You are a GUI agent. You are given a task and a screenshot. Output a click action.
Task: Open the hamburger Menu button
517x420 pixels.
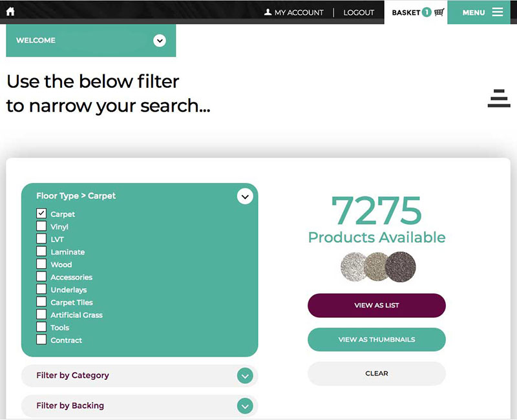click(482, 12)
